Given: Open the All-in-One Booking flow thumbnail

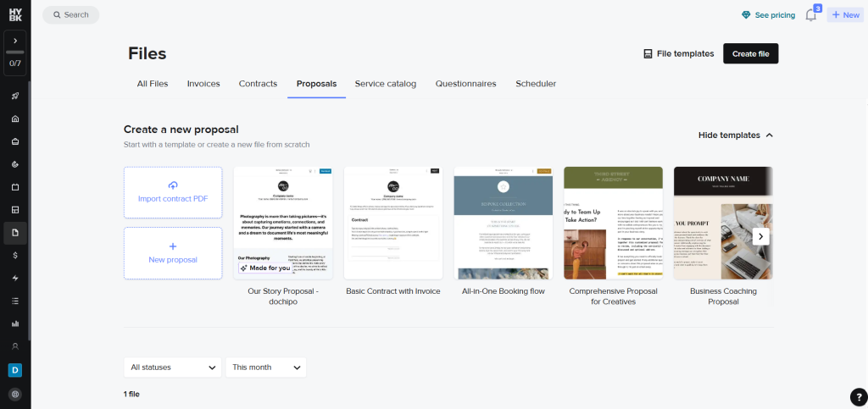Looking at the screenshot, I should [x=504, y=223].
